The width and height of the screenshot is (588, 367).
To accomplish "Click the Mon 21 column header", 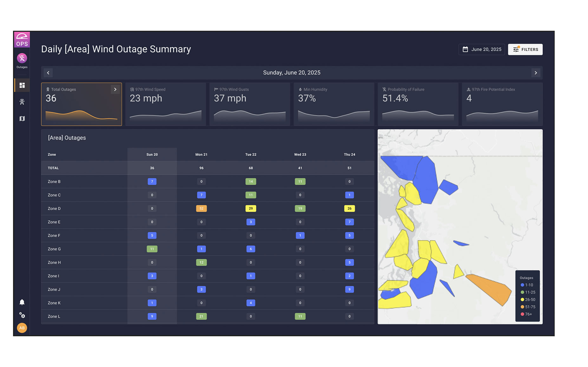I will [x=201, y=155].
